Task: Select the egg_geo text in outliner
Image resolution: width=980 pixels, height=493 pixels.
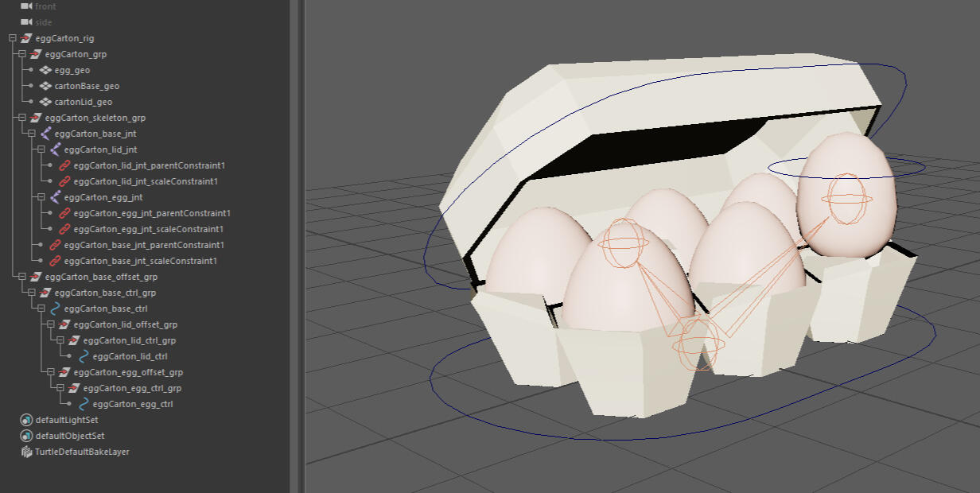Action: click(72, 70)
